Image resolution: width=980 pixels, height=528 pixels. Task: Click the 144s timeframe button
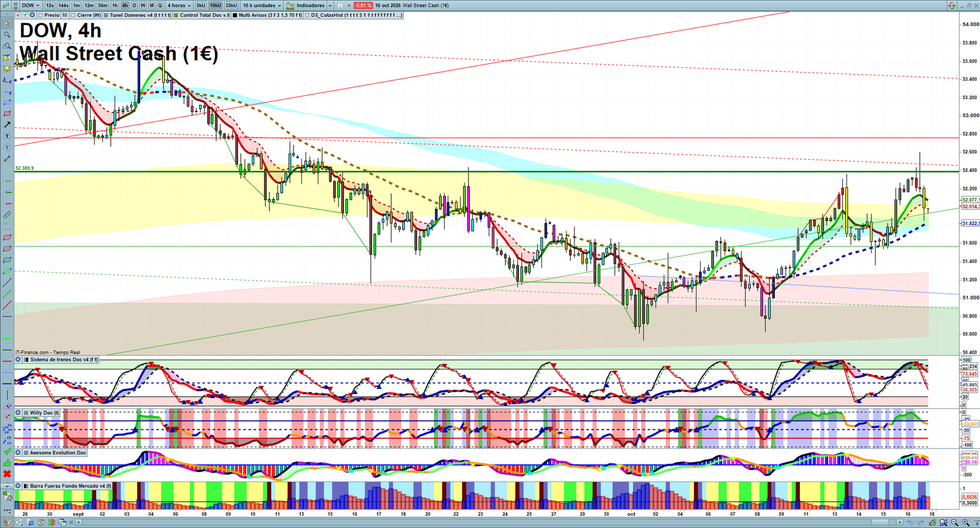pyautogui.click(x=63, y=6)
